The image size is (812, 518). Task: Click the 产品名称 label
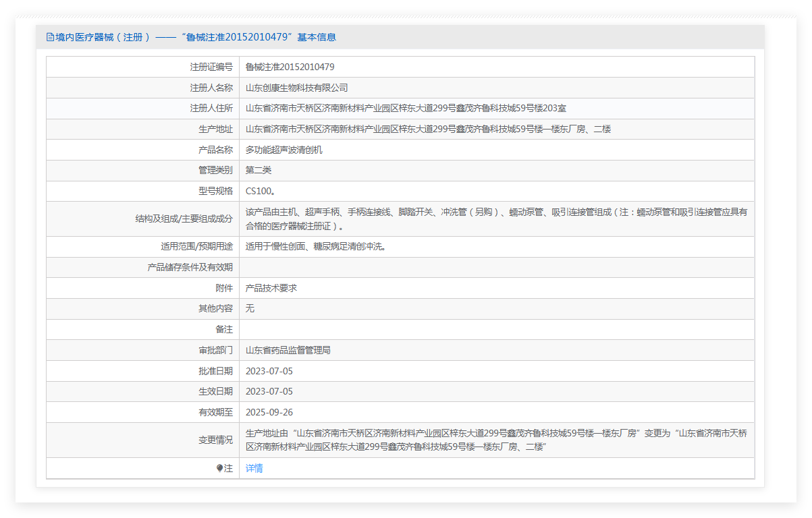(215, 150)
